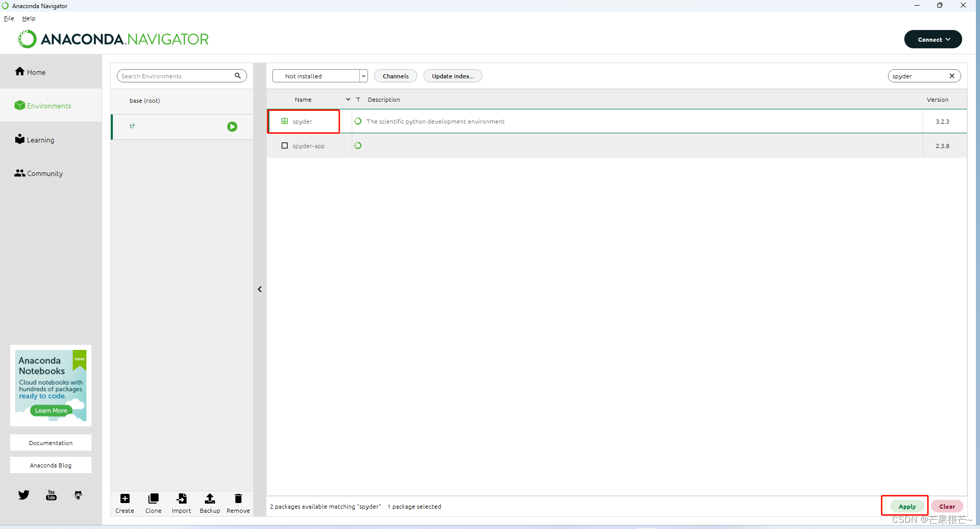The image size is (980, 529).
Task: Clear the package selection
Action: point(947,506)
